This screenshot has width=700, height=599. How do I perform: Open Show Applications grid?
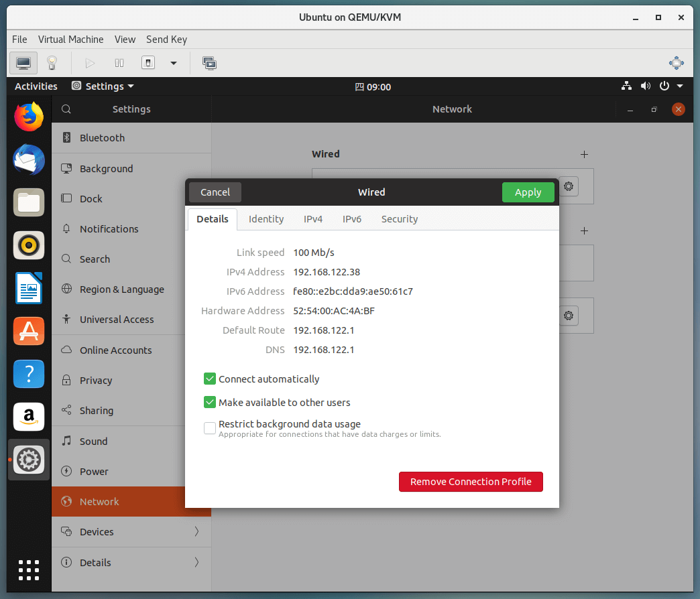(x=29, y=570)
